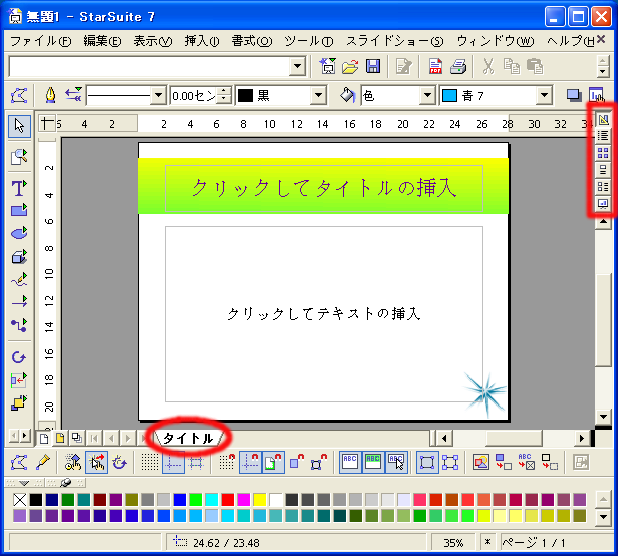Screen dimensions: 618x556
Task: Toggle Snap to page margins option
Action: (x=273, y=462)
